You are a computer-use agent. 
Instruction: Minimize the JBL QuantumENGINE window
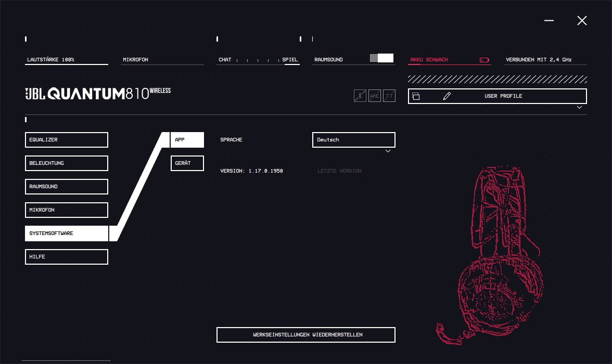[x=549, y=20]
